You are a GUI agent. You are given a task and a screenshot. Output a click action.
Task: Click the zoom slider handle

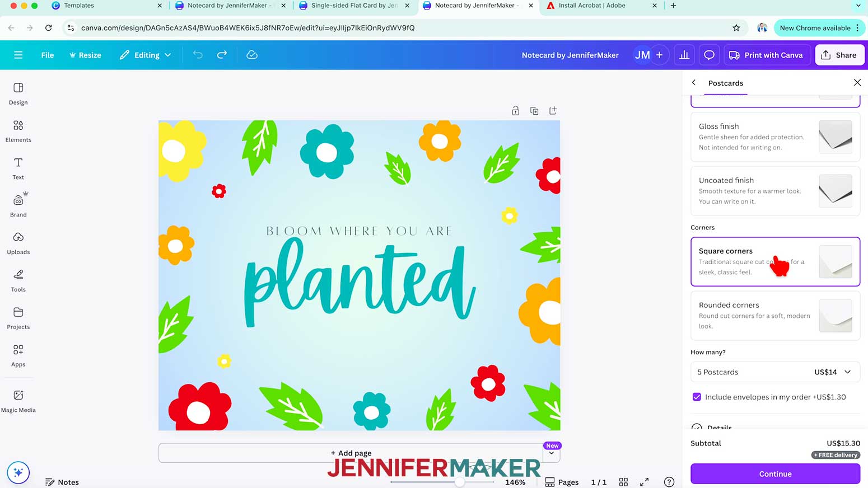click(x=459, y=482)
